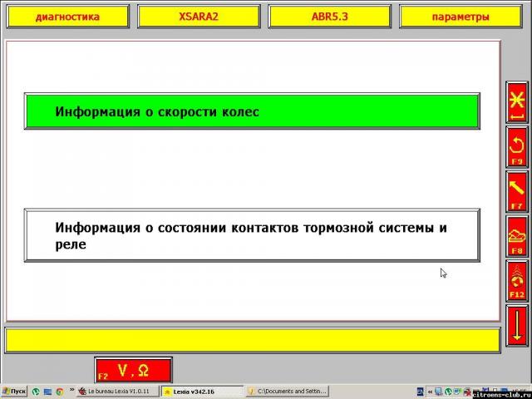This screenshot has width=532, height=399.
Task: Click the 'параметры' header button
Action: tap(461, 17)
